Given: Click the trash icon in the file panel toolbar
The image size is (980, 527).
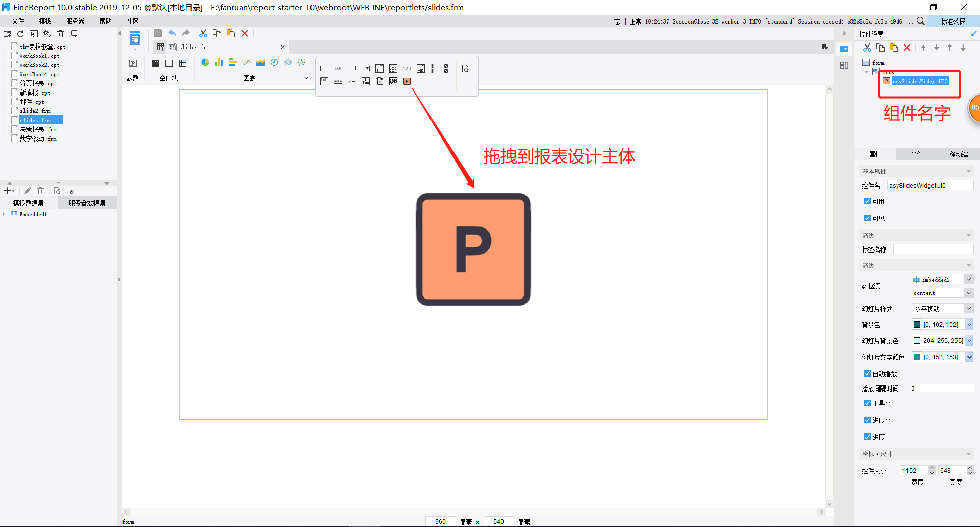Looking at the screenshot, I should [60, 34].
